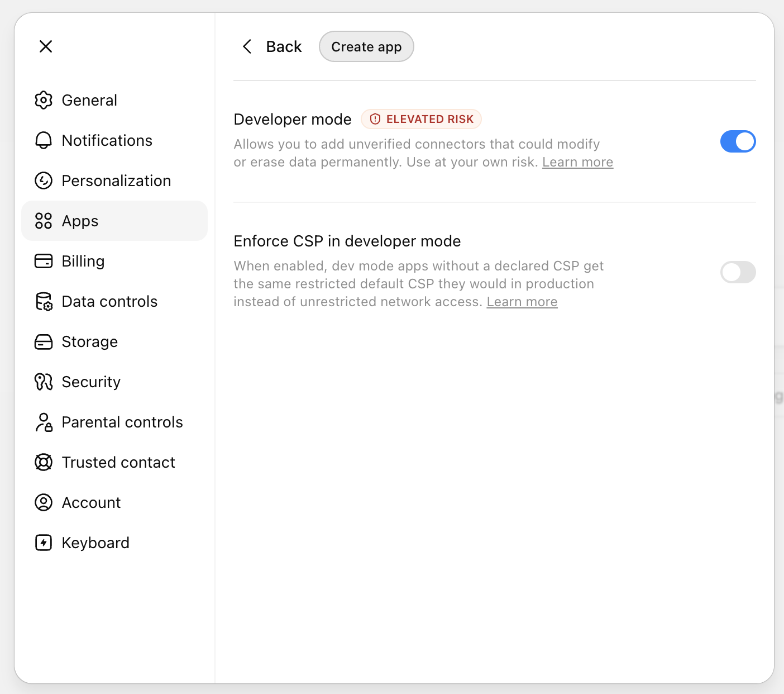This screenshot has width=784, height=694.
Task: Select the Apps section label
Action: point(80,221)
